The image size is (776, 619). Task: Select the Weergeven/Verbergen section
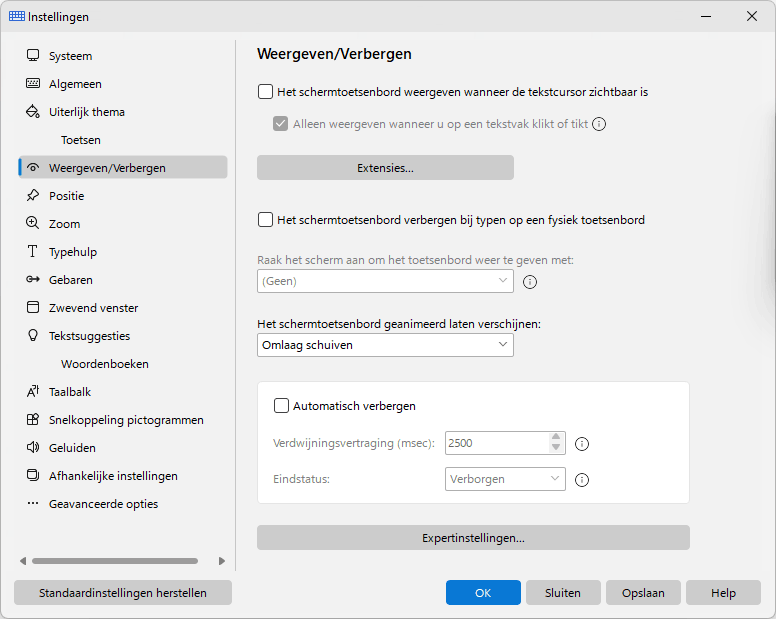123,167
